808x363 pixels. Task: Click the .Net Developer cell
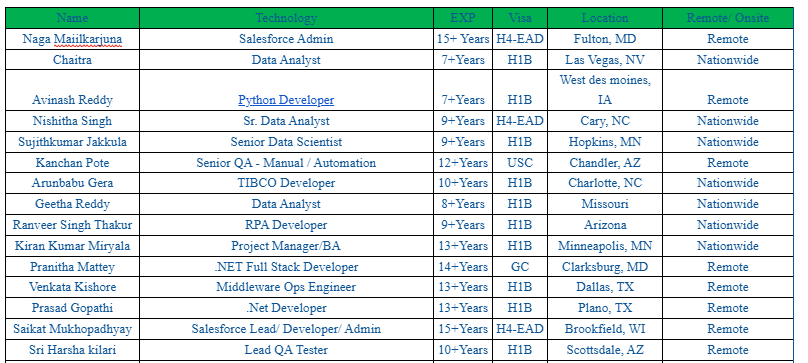click(286, 308)
